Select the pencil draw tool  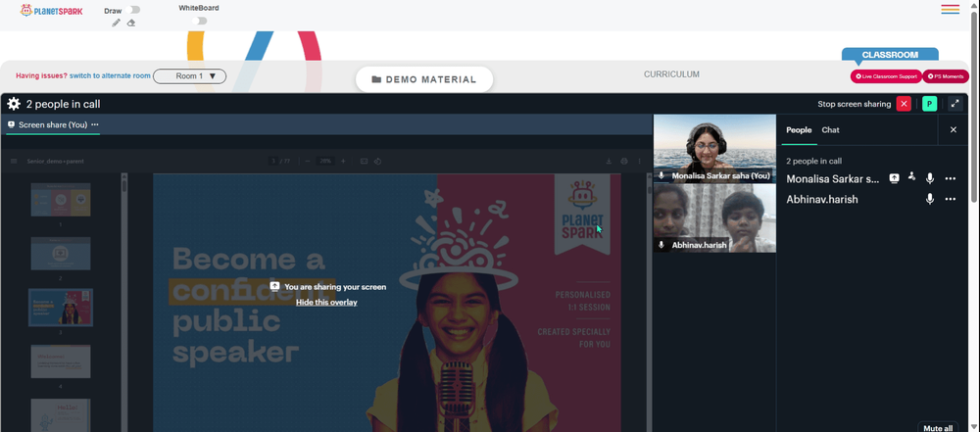[116, 24]
